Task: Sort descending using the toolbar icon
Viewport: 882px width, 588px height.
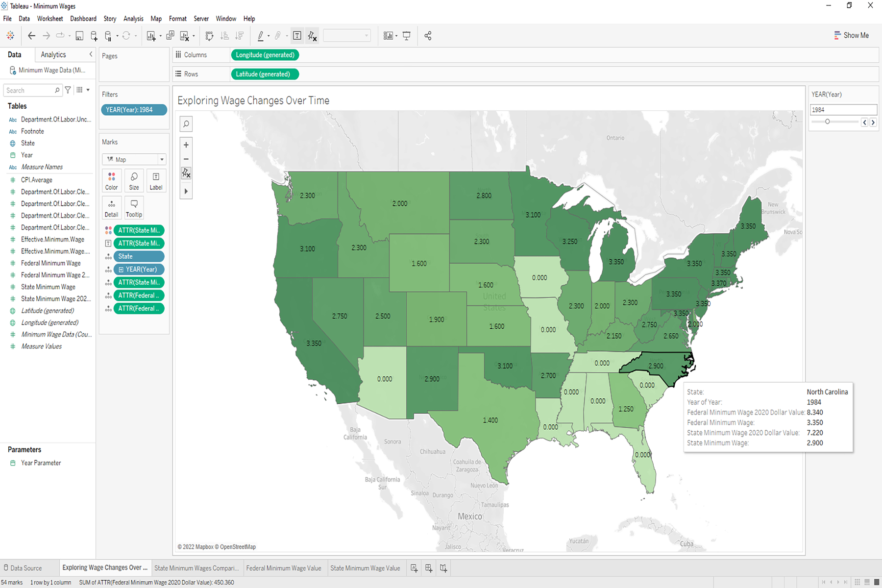Action: [x=239, y=35]
